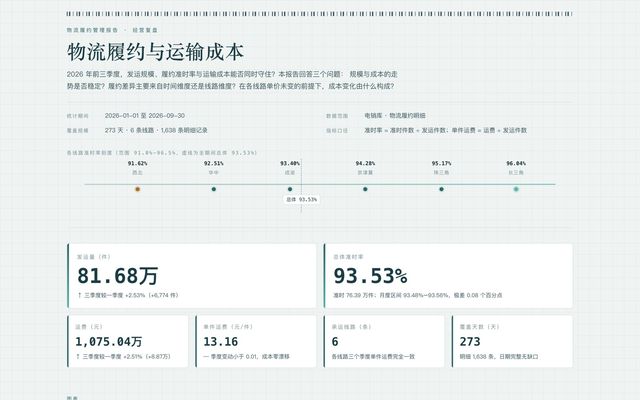Open the 93.53% overall on-time rate card
This screenshot has height=400, width=640.
coord(448,276)
